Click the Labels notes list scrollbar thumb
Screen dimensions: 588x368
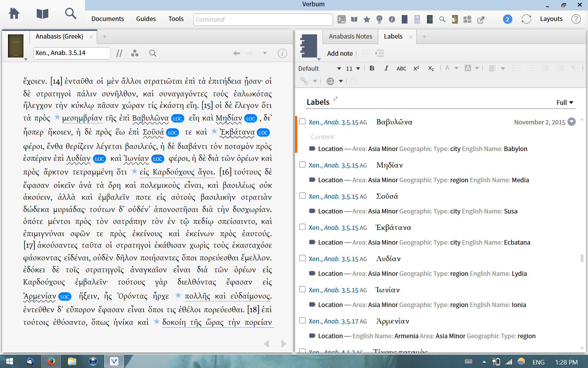point(582,258)
